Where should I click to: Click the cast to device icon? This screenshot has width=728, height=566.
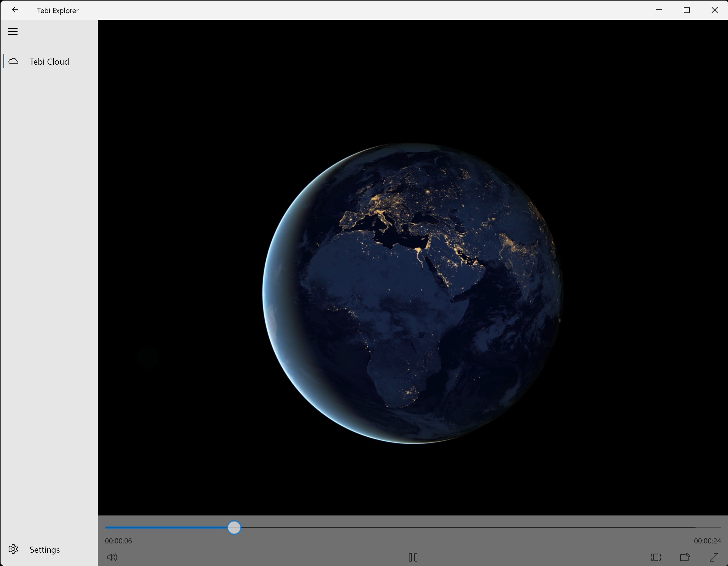685,557
